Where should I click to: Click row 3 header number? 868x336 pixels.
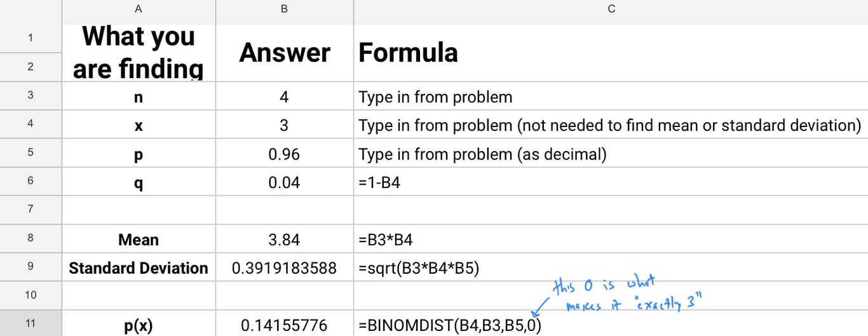(31, 95)
